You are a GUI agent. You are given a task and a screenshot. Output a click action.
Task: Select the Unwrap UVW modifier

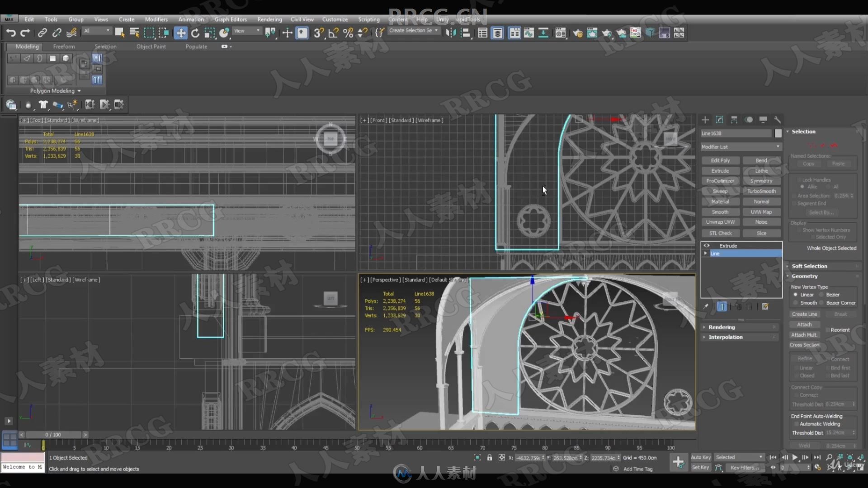coord(720,222)
